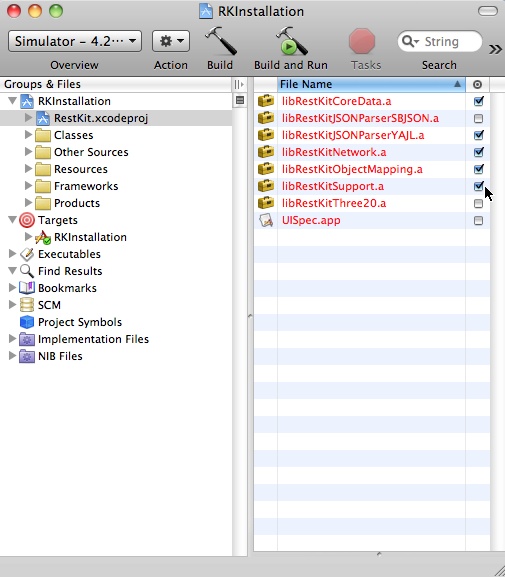505x577 pixels.
Task: Check target for libRestKitThree20.a
Action: [478, 203]
